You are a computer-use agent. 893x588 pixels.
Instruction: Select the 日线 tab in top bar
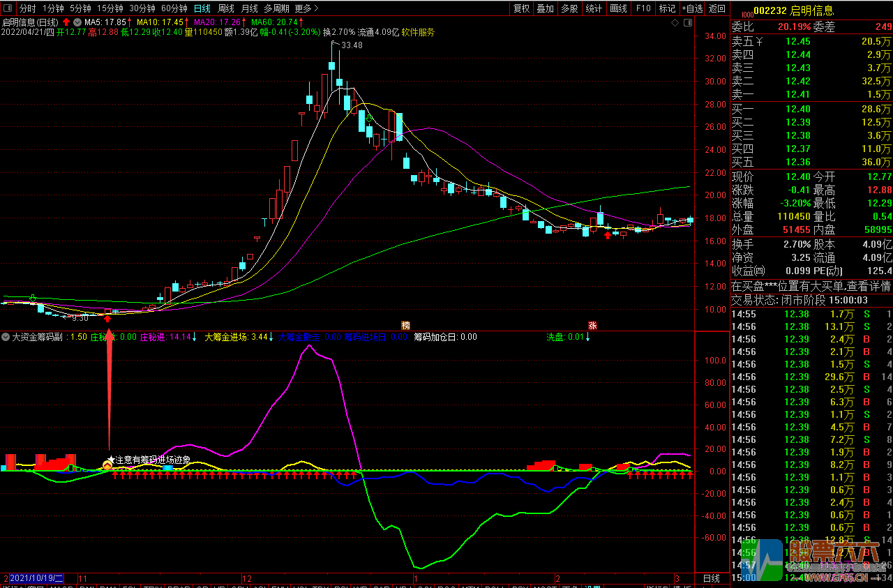pos(202,8)
